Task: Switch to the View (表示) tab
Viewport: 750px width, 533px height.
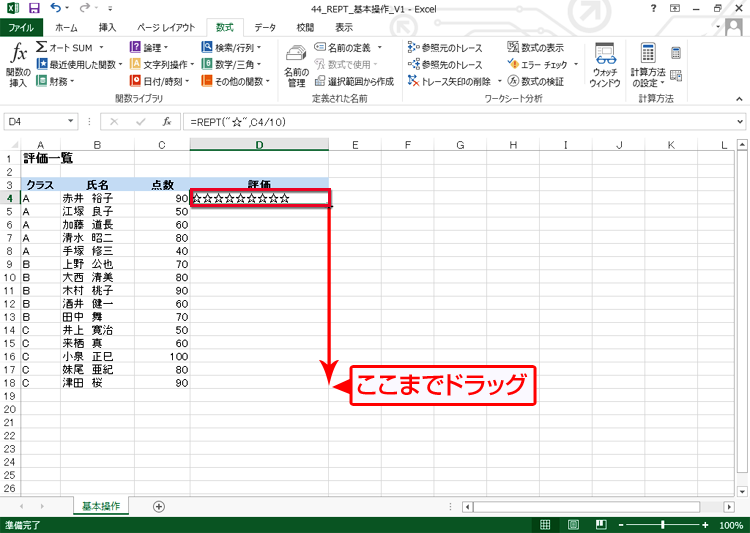Action: tap(343, 27)
